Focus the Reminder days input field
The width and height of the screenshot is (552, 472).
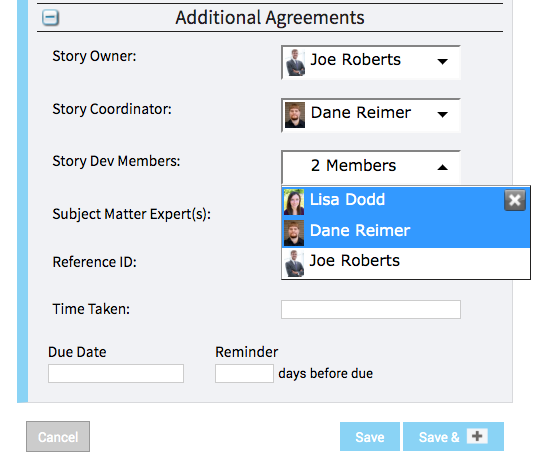pos(244,373)
